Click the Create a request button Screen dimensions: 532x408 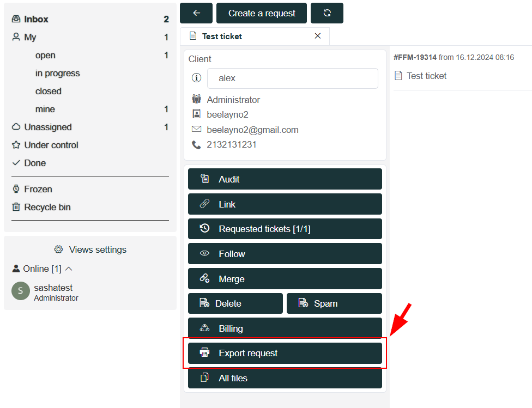[261, 13]
